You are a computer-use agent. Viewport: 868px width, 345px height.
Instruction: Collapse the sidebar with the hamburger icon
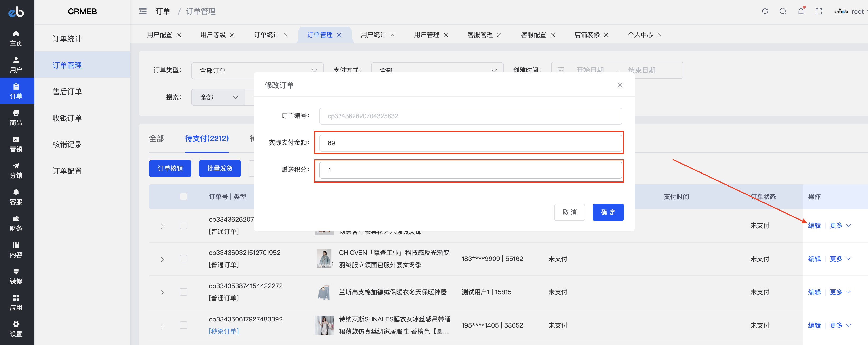coord(143,11)
